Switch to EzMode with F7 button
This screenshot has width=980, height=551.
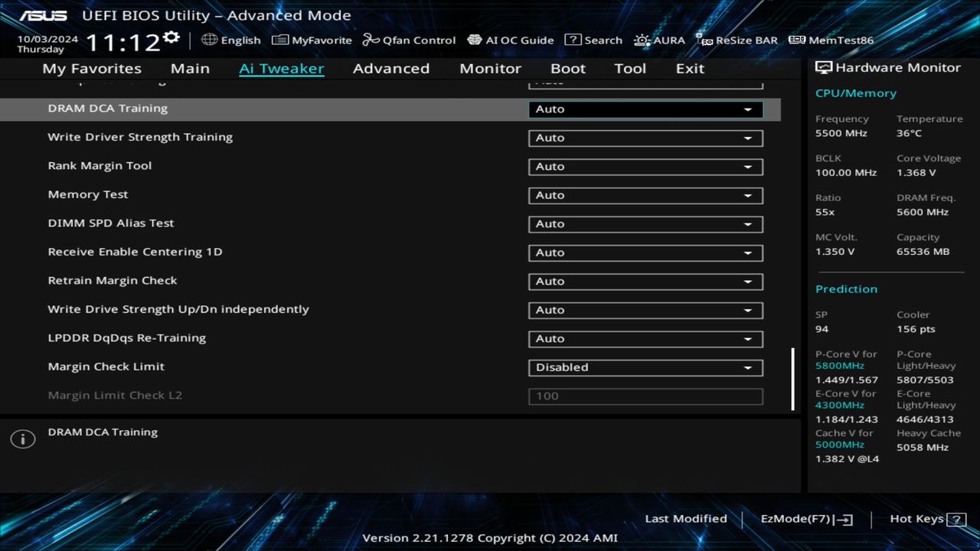coord(805,519)
